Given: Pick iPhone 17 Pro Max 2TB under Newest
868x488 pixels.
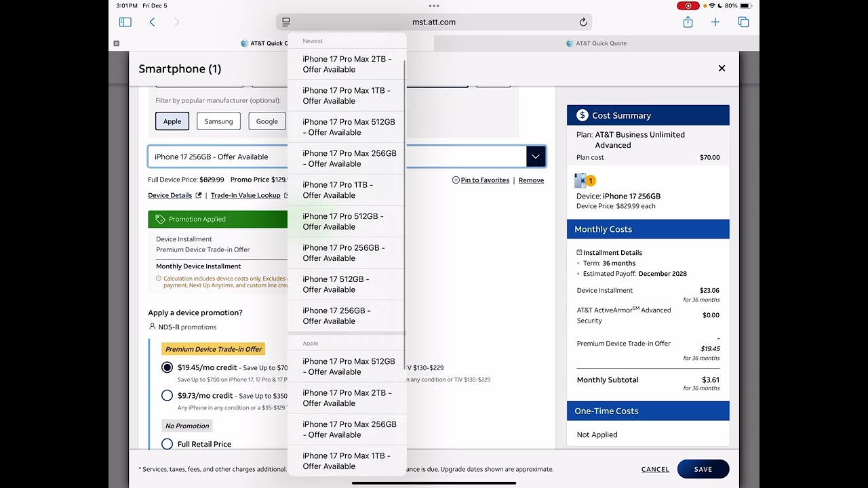Looking at the screenshot, I should [347, 64].
